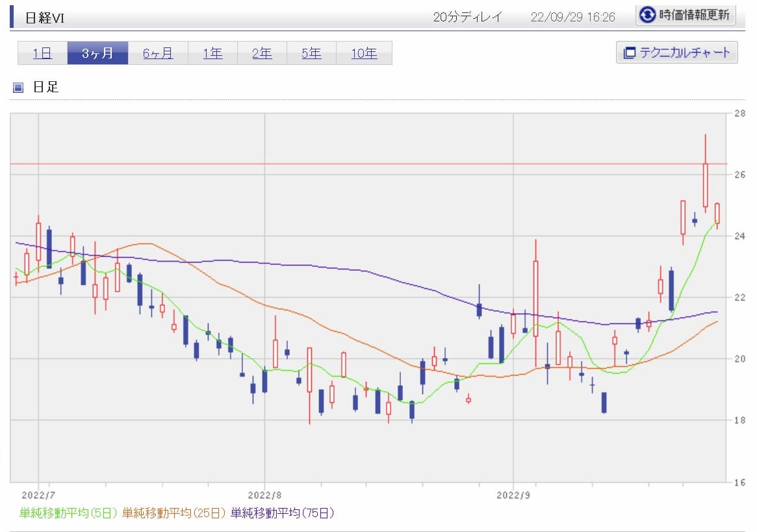Switch chart to 1年 range
The width and height of the screenshot is (757, 532).
coord(212,53)
